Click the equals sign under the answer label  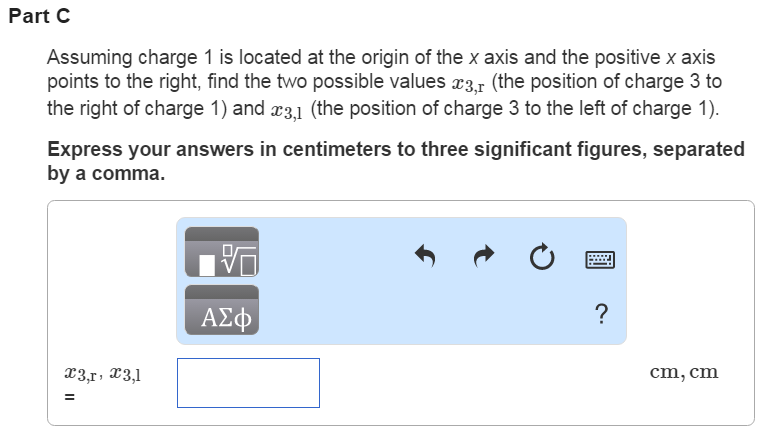69,397
